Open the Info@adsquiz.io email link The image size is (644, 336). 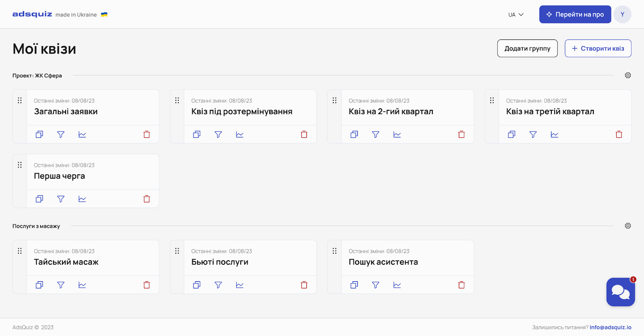[611, 328]
